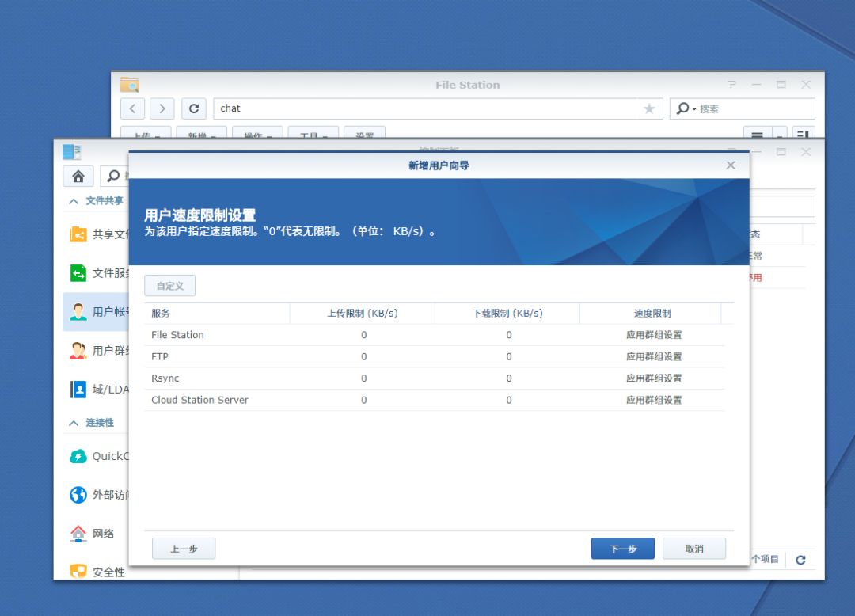The image size is (855, 616).
Task: Open 用户群组 in Control Panel sidebar
Action: pos(97,350)
